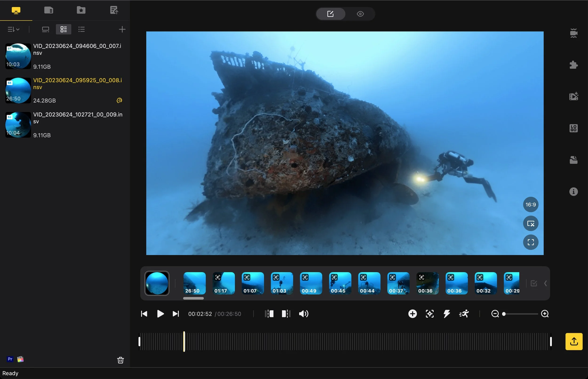Viewport: 588px width, 379px height.
Task: Open the AI Edit panel icon
Action: pos(573,96)
